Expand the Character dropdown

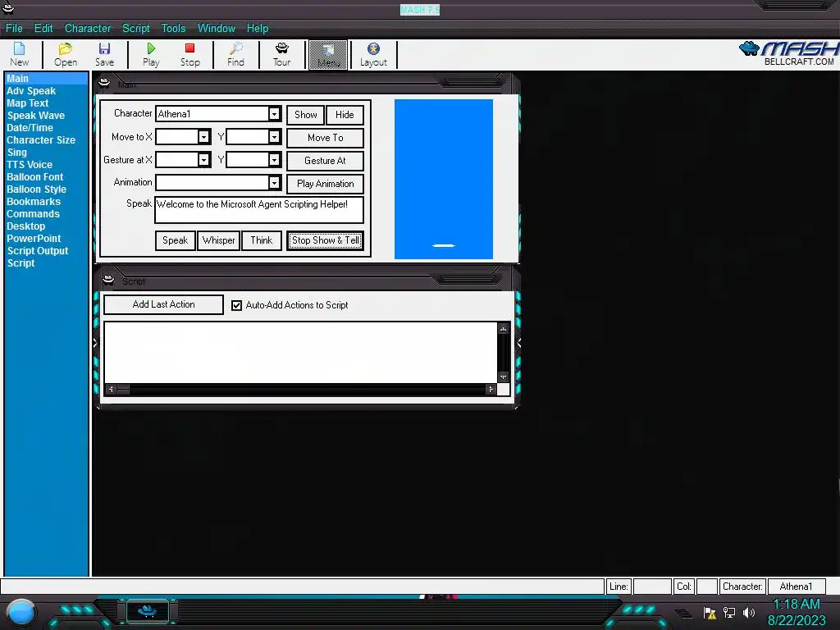tap(274, 113)
